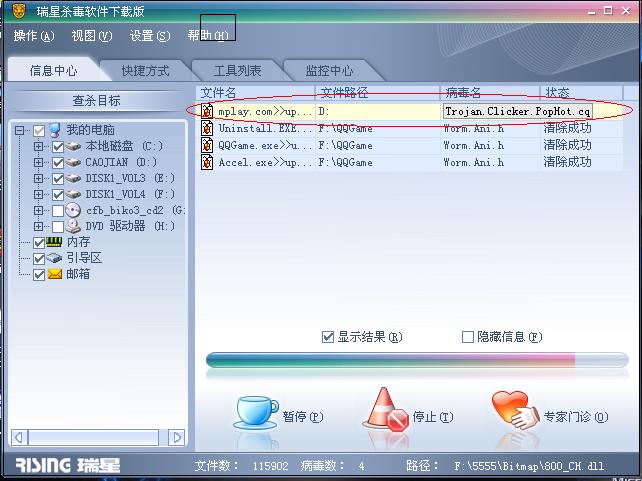Toggle Show Results (显示结果) checkbox
Viewport: 642px width, 481px height.
[x=328, y=337]
